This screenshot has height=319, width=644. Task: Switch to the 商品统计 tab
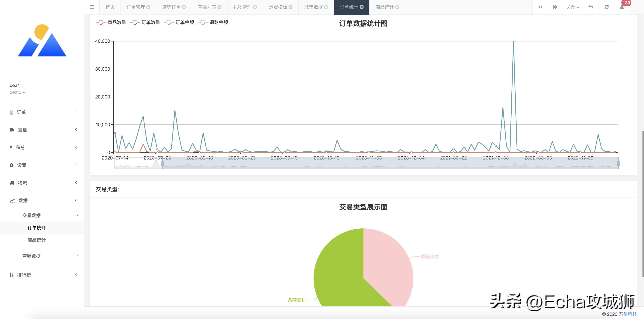[x=385, y=7]
